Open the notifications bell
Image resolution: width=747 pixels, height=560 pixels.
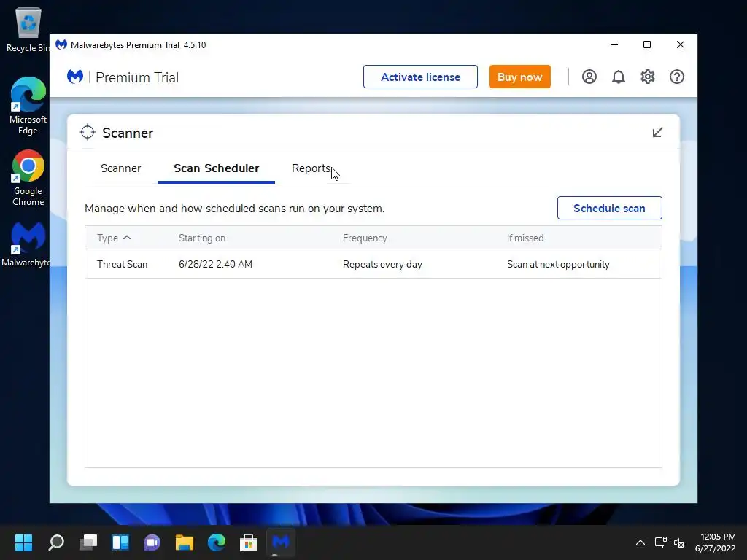click(619, 77)
